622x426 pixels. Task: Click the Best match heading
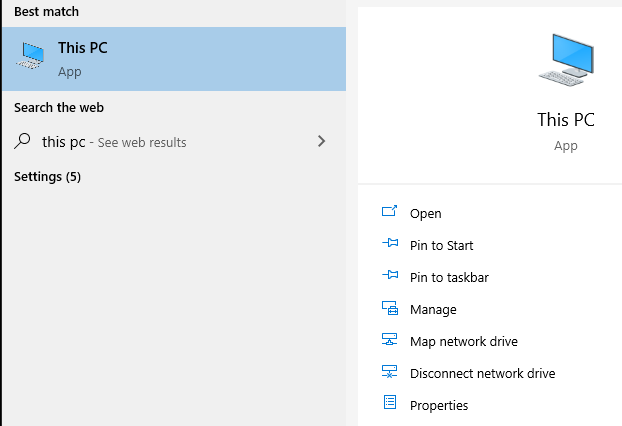point(46,12)
